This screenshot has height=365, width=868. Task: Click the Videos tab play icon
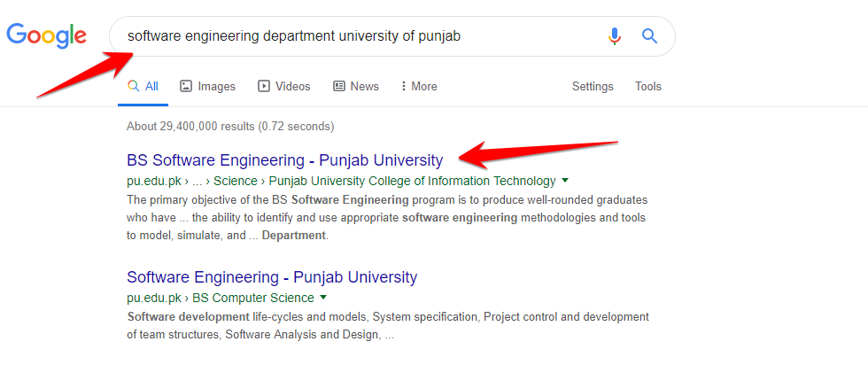tap(264, 86)
